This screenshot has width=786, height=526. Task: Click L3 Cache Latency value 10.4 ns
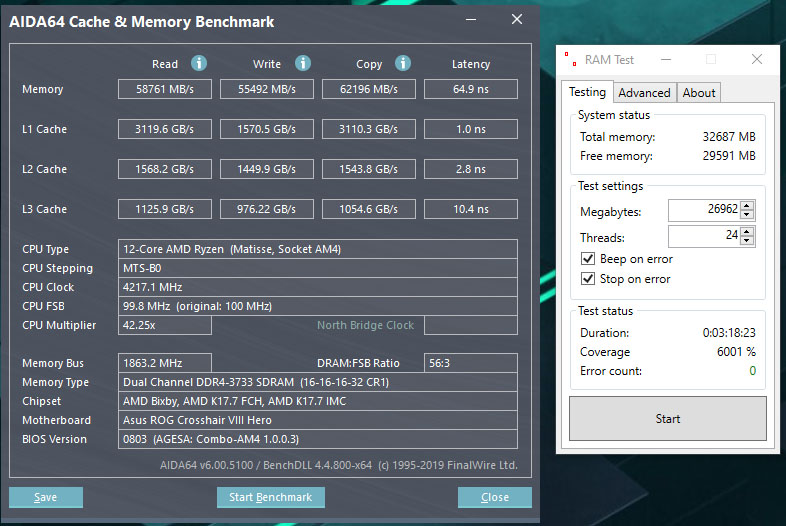click(x=471, y=209)
